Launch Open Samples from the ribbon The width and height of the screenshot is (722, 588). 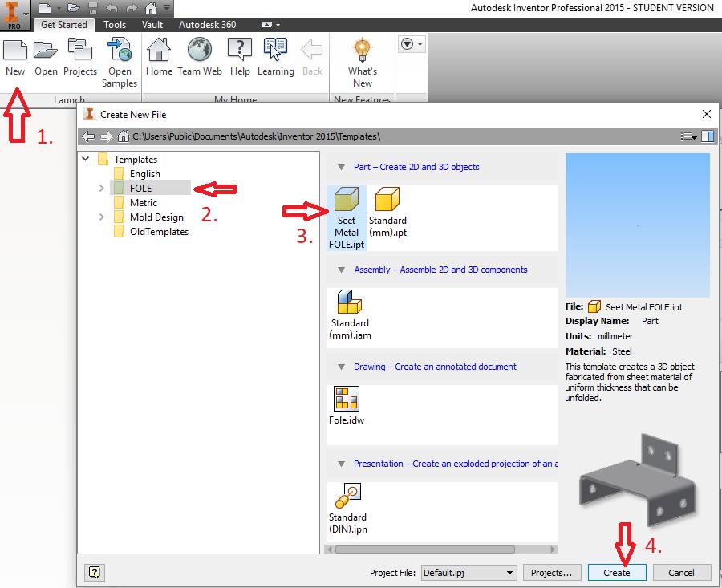pos(120,63)
